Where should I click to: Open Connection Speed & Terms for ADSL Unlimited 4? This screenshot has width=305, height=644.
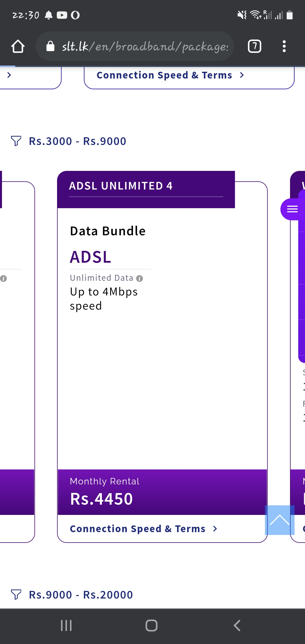tap(144, 529)
